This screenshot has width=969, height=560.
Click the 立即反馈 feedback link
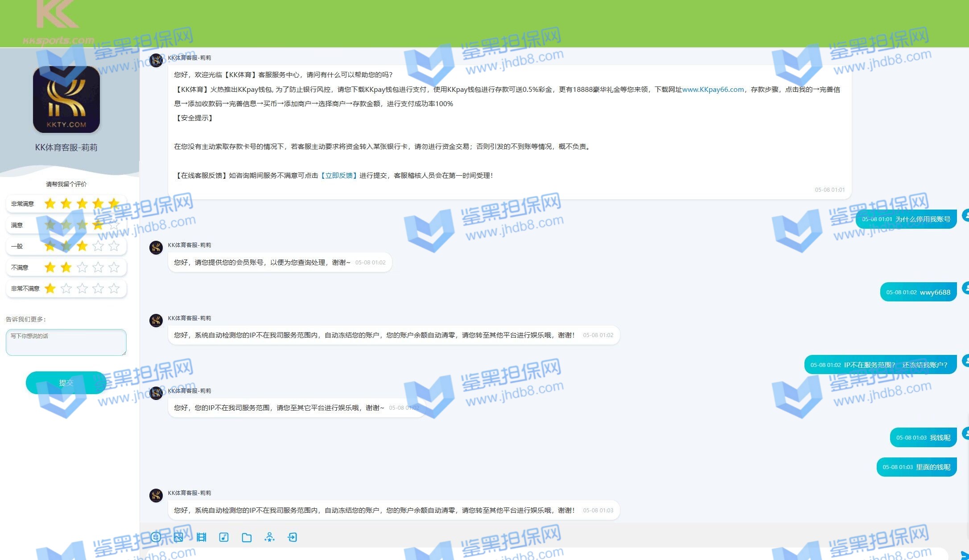[x=339, y=176]
